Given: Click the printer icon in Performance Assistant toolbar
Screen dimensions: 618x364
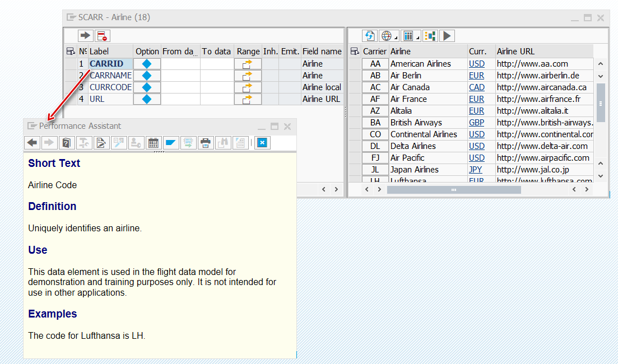Looking at the screenshot, I should (x=205, y=143).
